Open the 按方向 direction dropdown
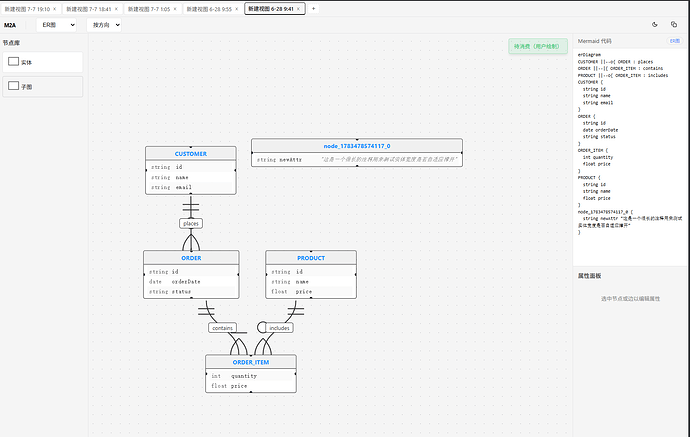The image size is (690, 437). pyautogui.click(x=104, y=25)
